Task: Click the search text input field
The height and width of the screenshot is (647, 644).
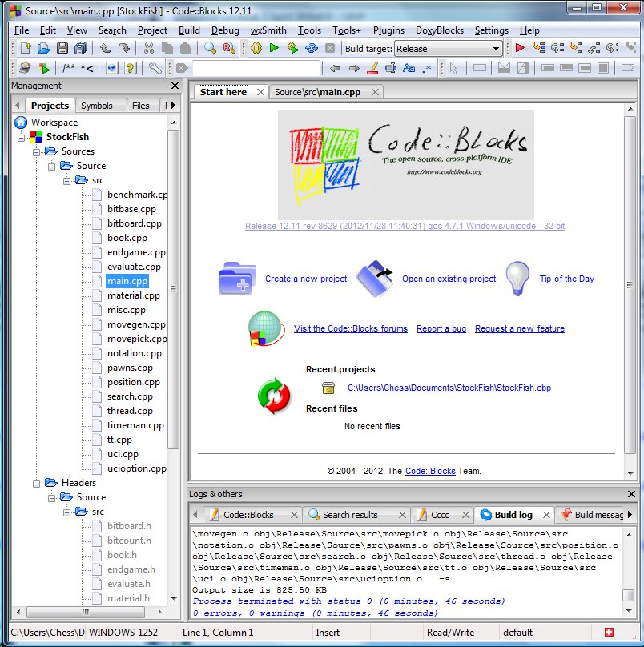Action: click(256, 68)
